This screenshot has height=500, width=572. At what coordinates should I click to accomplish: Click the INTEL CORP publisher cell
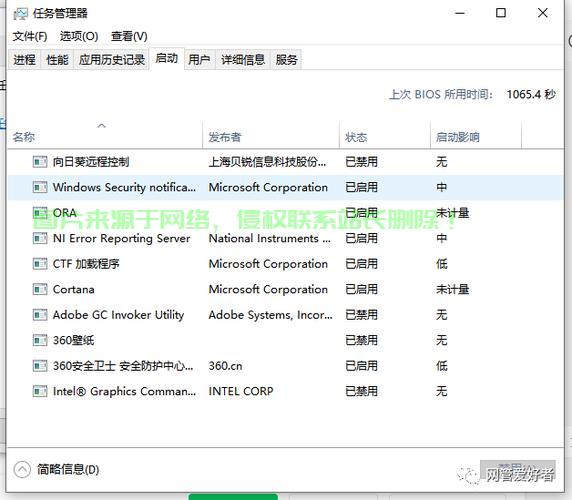(241, 391)
